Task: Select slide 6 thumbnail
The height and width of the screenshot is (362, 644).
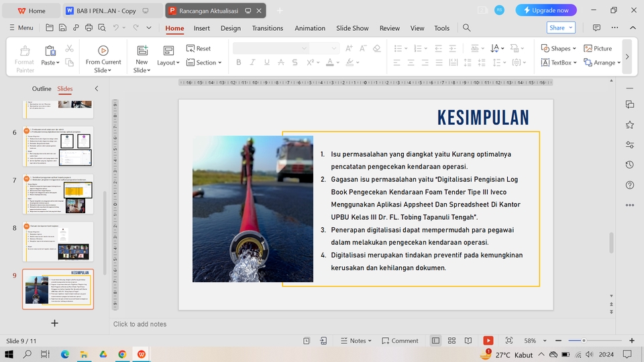Action: (58, 147)
